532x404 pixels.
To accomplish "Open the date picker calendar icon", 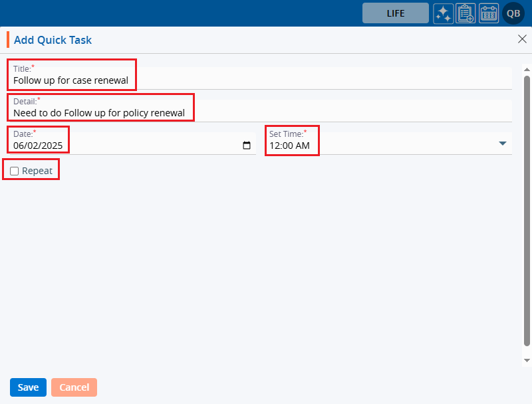I will click(x=247, y=146).
